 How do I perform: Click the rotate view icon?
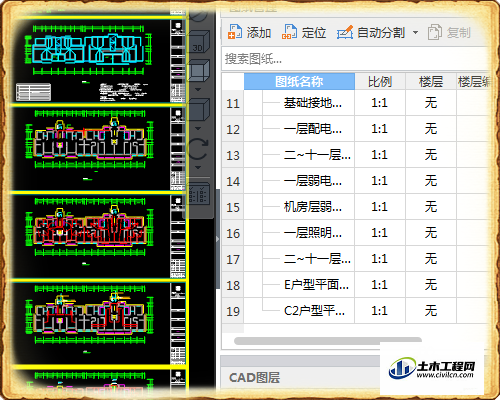coord(198,149)
